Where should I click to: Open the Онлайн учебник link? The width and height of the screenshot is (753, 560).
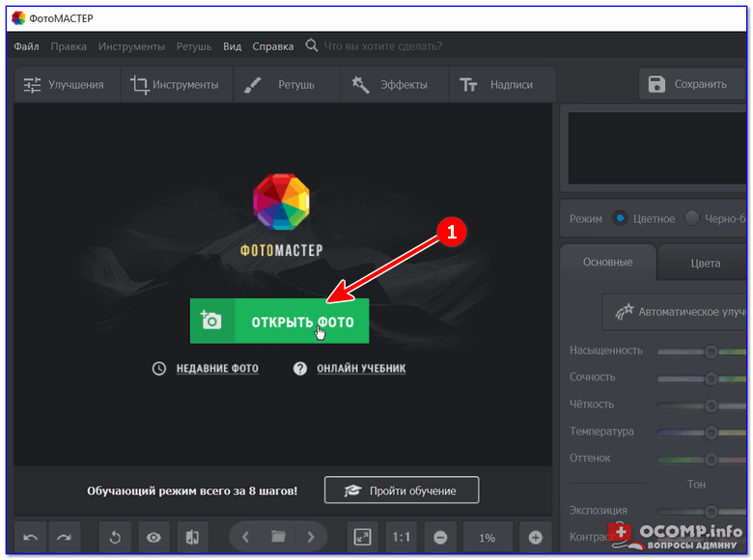pyautogui.click(x=361, y=369)
